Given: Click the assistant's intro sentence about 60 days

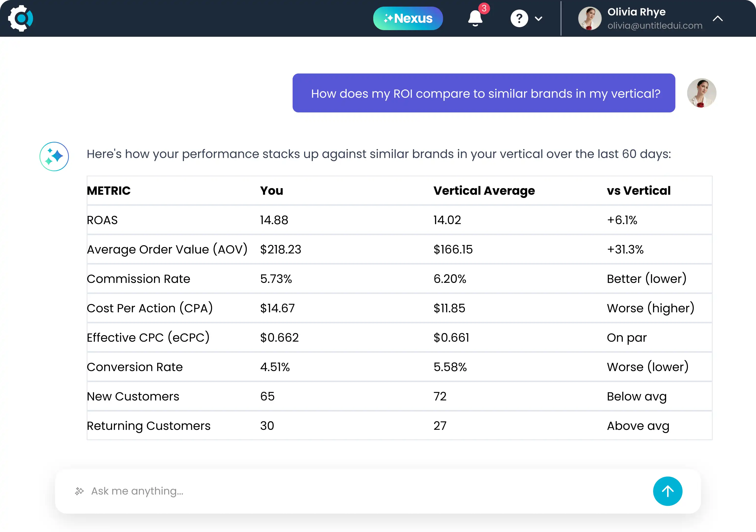Looking at the screenshot, I should click(x=379, y=154).
